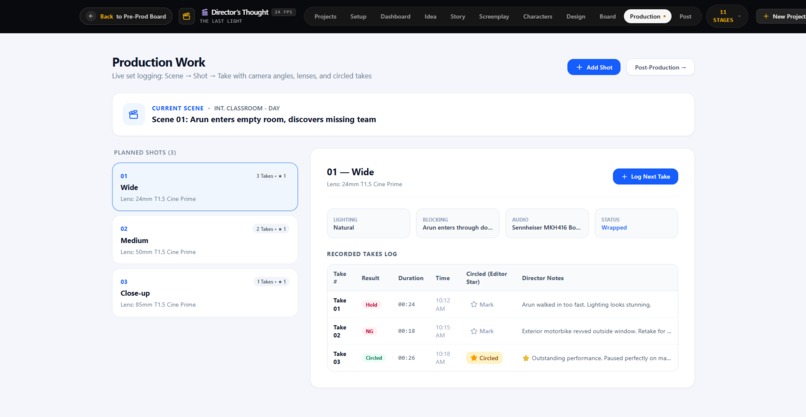
Task: Toggle the star Mark for Take 01
Action: click(x=482, y=304)
